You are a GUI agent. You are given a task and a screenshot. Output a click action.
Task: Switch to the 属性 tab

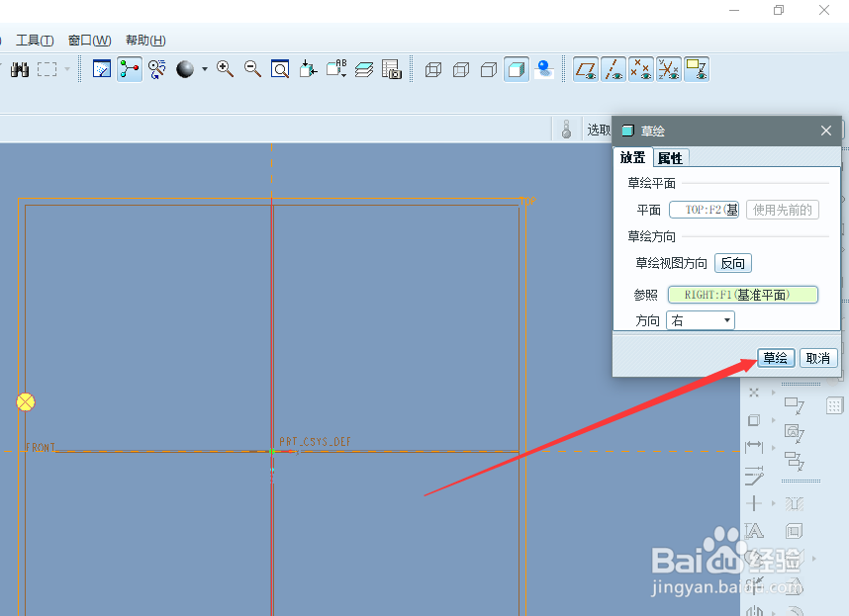[671, 158]
